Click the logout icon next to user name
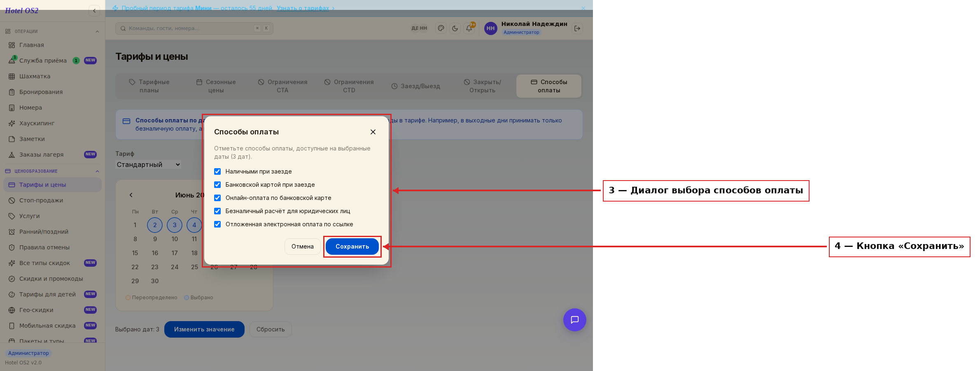The image size is (980, 371). [577, 28]
